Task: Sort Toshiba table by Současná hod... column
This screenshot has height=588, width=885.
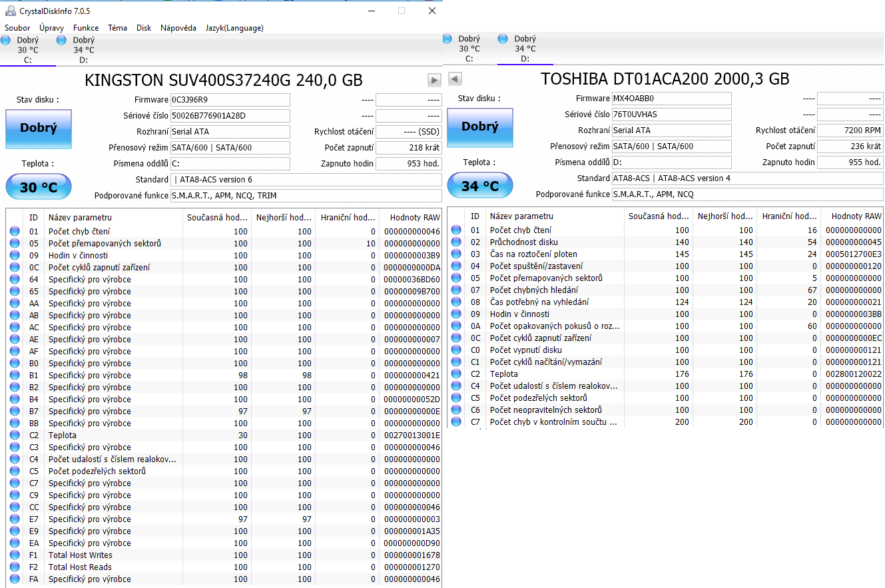Action: [657, 216]
